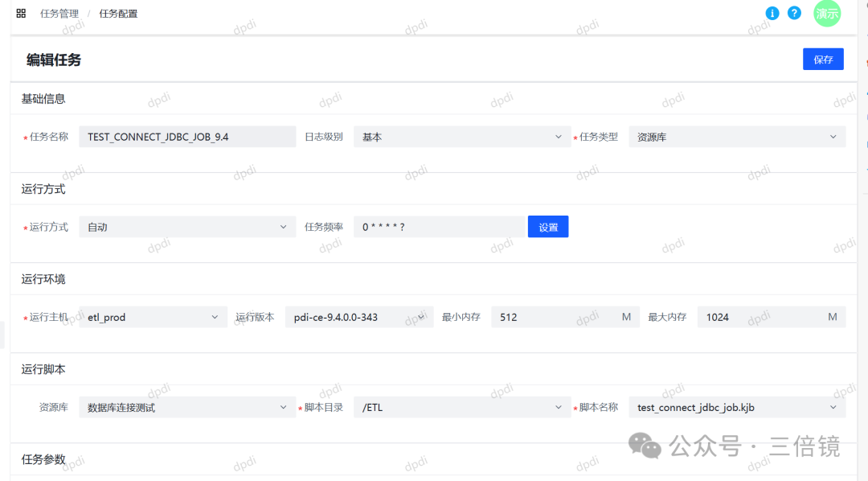868x481 pixels.
Task: Click the 运行方式 section heading text
Action: tap(43, 189)
